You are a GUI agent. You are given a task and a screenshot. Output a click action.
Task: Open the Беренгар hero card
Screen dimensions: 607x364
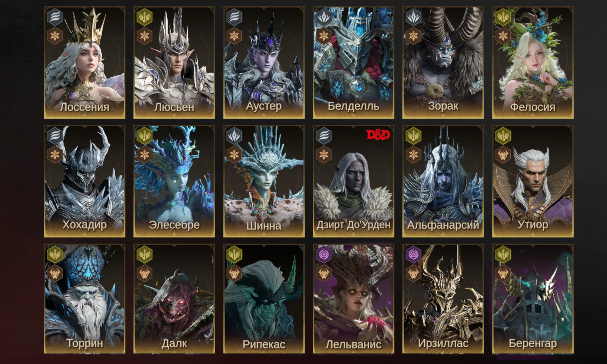click(x=533, y=299)
